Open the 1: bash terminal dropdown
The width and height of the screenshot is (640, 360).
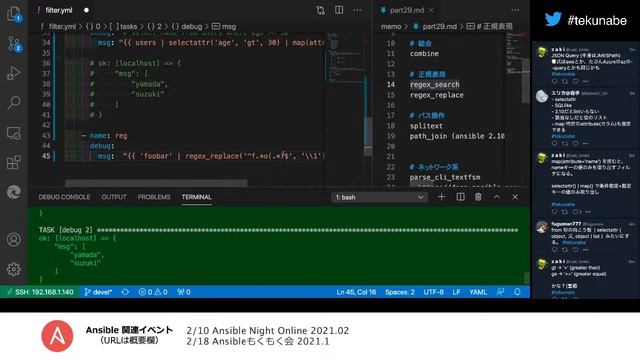tap(379, 197)
